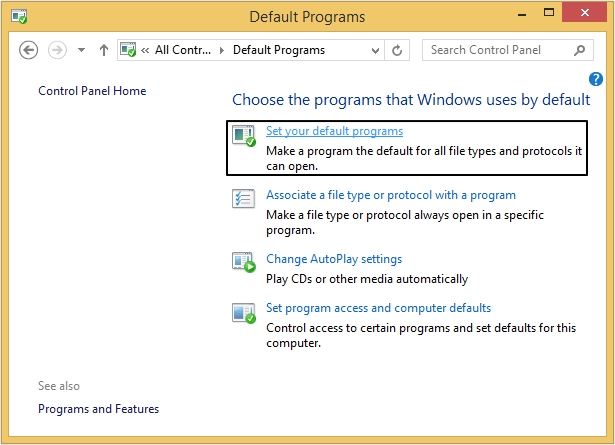Expand the arrow after 'All Contr...' breadcrumb

pos(222,50)
